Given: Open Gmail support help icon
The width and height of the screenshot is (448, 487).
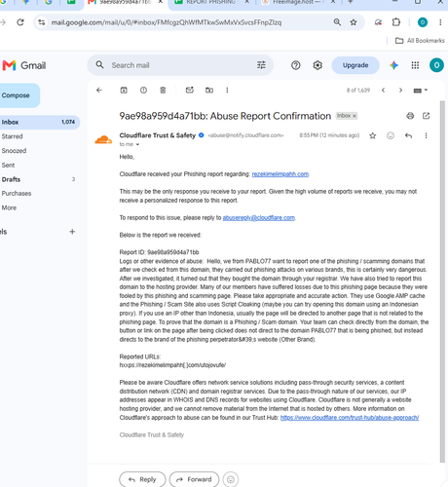Looking at the screenshot, I should (296, 65).
